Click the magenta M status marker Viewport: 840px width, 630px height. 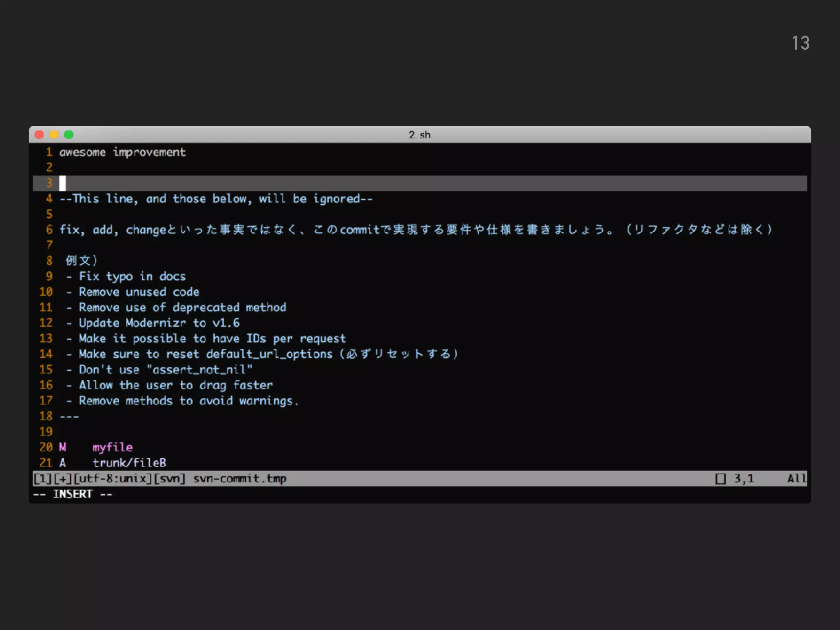62,447
